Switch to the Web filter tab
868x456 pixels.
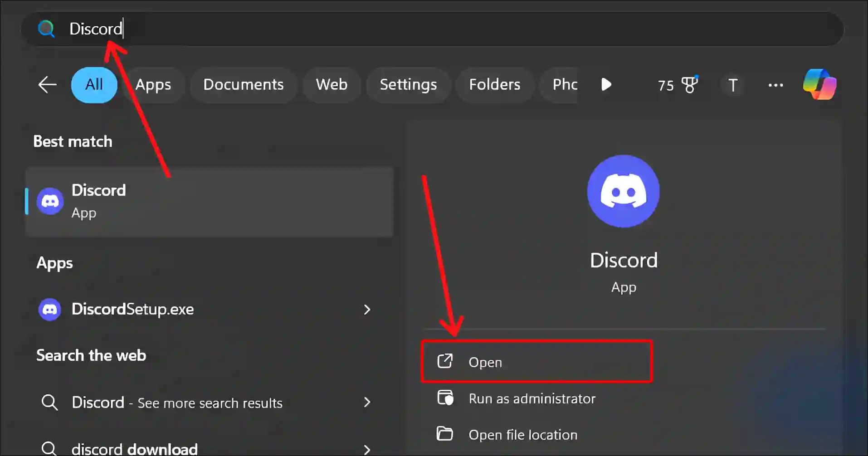[x=332, y=85]
